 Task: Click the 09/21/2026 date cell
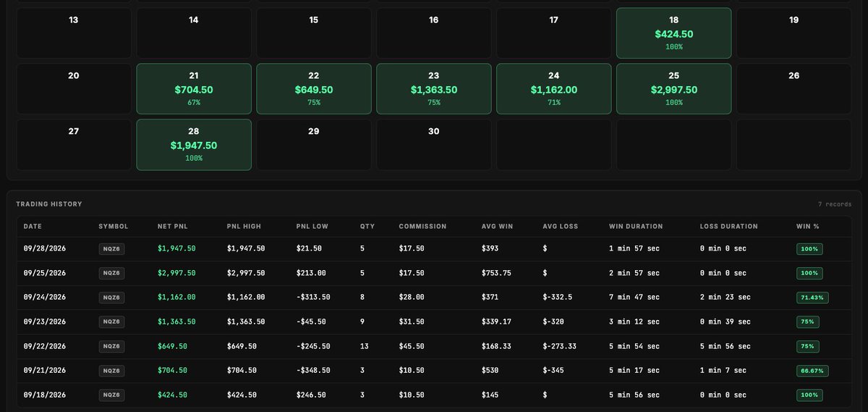tap(45, 370)
